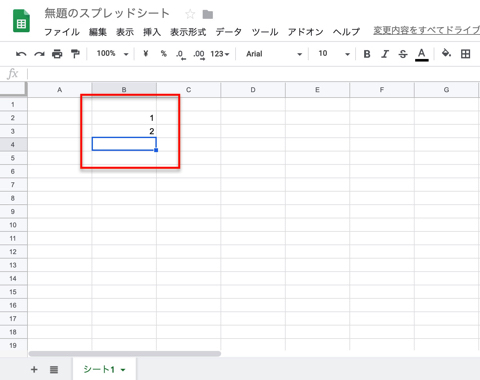
Task: Select row 1 header
Action: pyautogui.click(x=13, y=104)
